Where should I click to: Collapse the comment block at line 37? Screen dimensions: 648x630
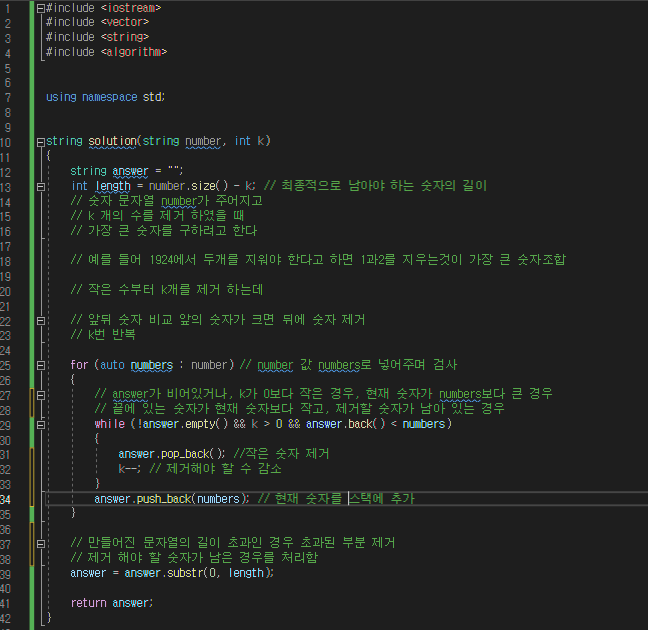click(40, 544)
